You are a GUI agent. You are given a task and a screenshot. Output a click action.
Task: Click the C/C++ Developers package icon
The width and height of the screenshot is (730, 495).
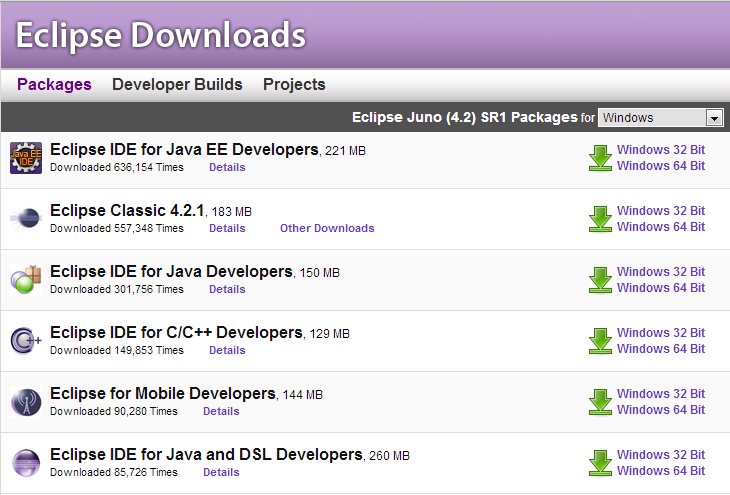25,341
